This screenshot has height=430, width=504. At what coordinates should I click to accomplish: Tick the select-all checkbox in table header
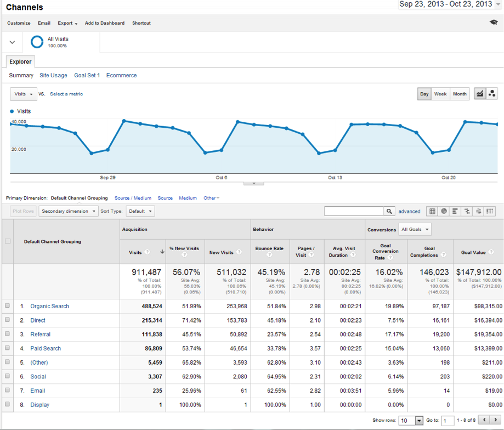8,241
